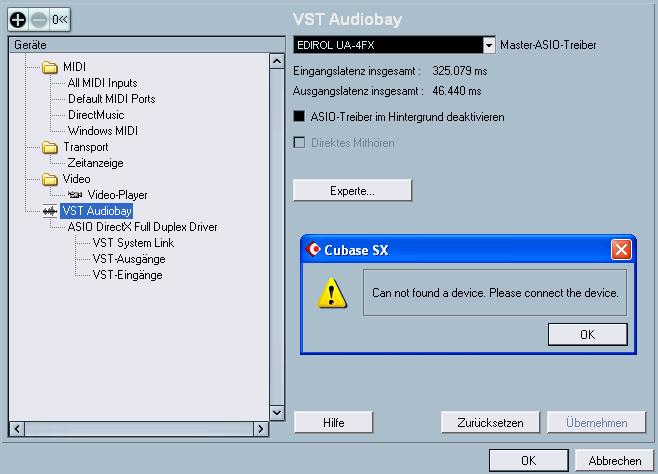
Task: Toggle ASIO-Treiber im Hintergrund deaktivieren checkbox
Action: [x=299, y=116]
